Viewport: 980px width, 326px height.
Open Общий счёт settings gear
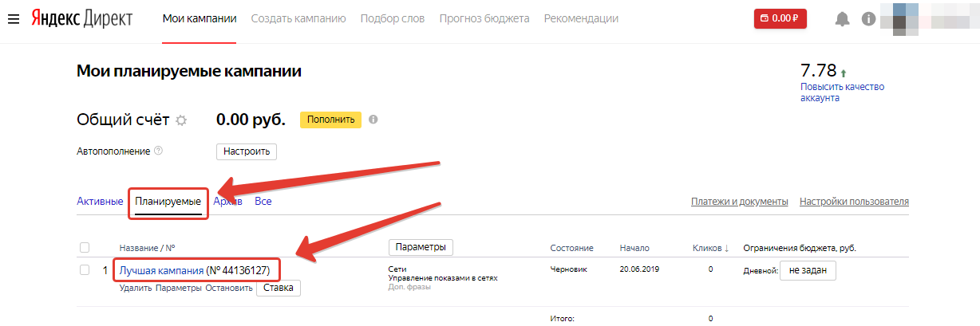pyautogui.click(x=181, y=120)
